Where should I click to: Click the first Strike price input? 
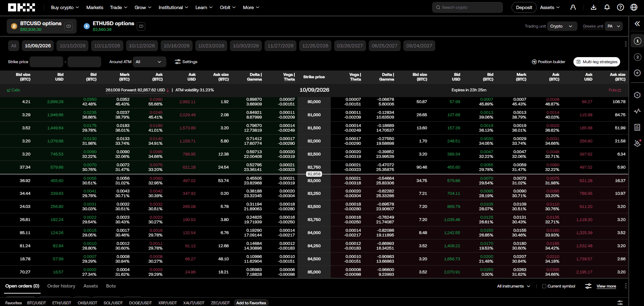point(46,62)
